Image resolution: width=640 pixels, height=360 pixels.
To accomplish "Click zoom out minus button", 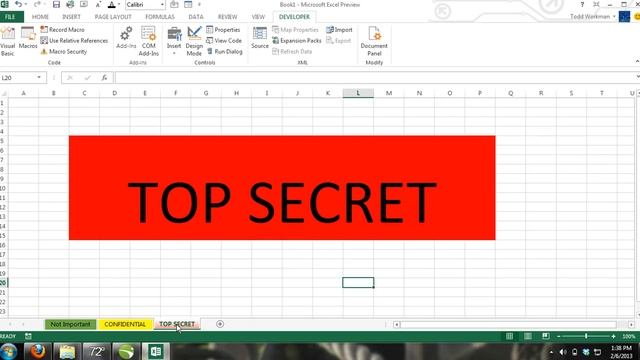I will tap(558, 336).
